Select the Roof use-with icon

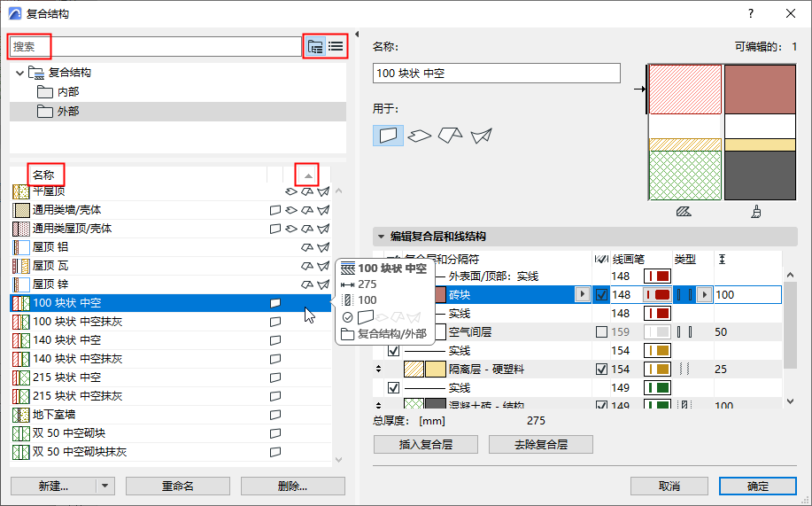coord(450,136)
